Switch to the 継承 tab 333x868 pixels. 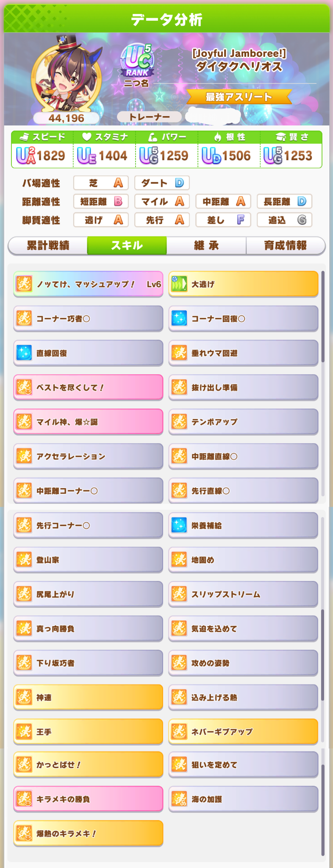(206, 245)
